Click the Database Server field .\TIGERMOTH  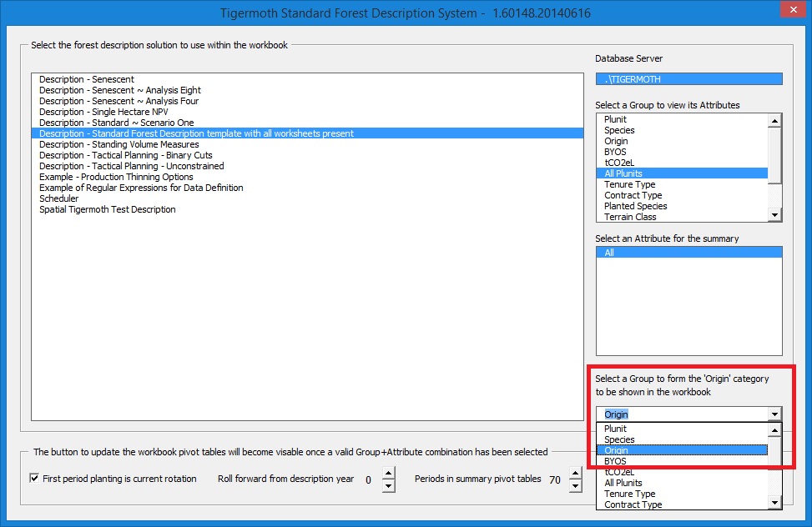(688, 79)
